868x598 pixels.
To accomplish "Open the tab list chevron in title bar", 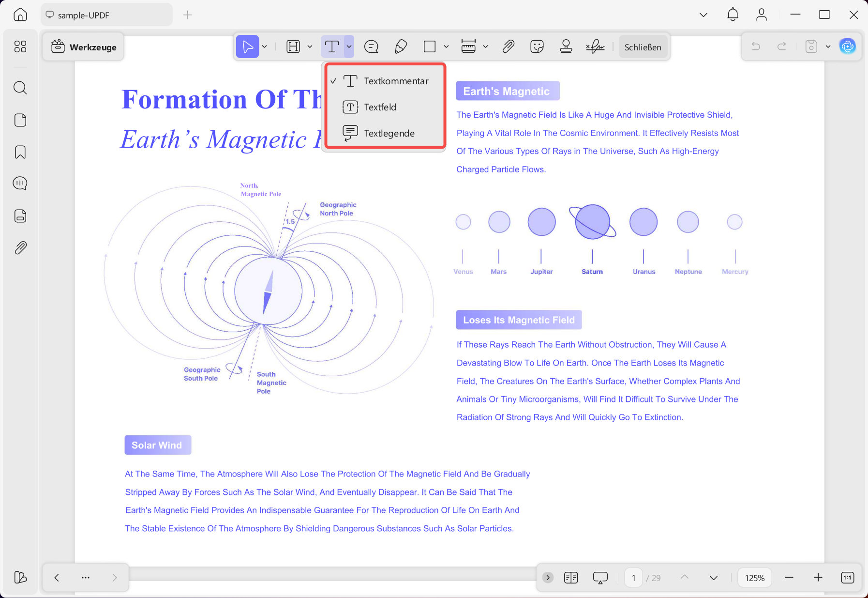I will tap(703, 15).
